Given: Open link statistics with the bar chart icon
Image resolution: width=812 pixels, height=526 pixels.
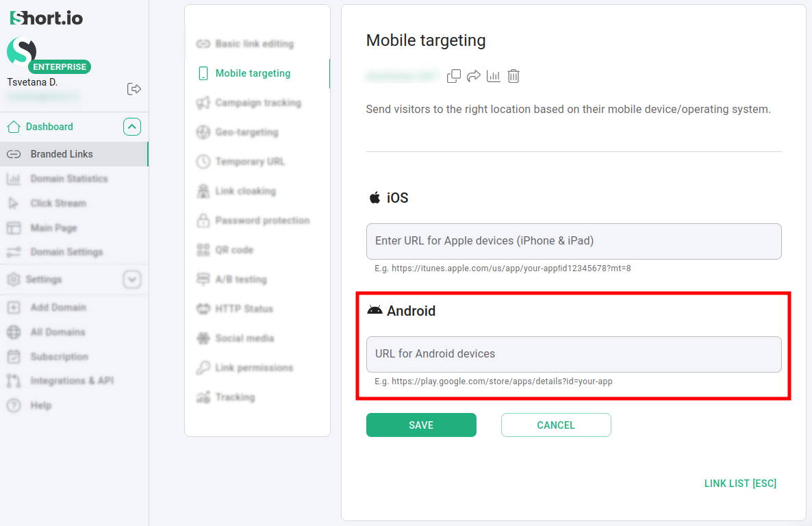Looking at the screenshot, I should click(493, 76).
